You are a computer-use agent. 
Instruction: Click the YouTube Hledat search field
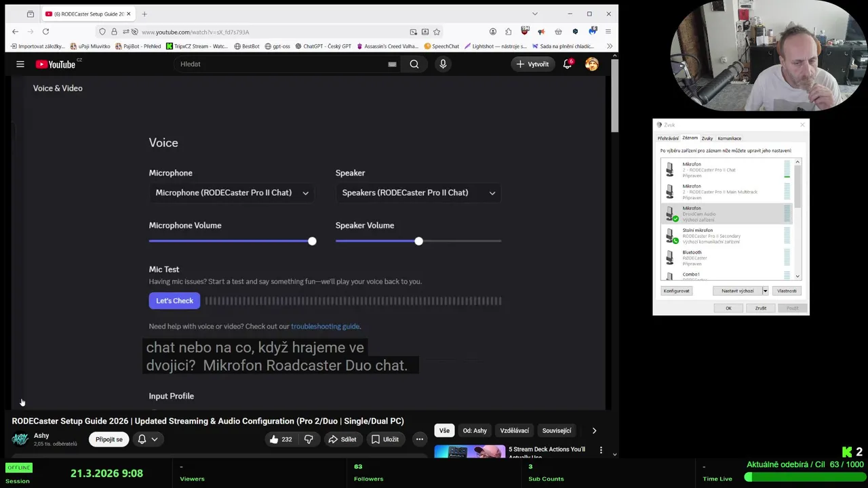pos(281,64)
